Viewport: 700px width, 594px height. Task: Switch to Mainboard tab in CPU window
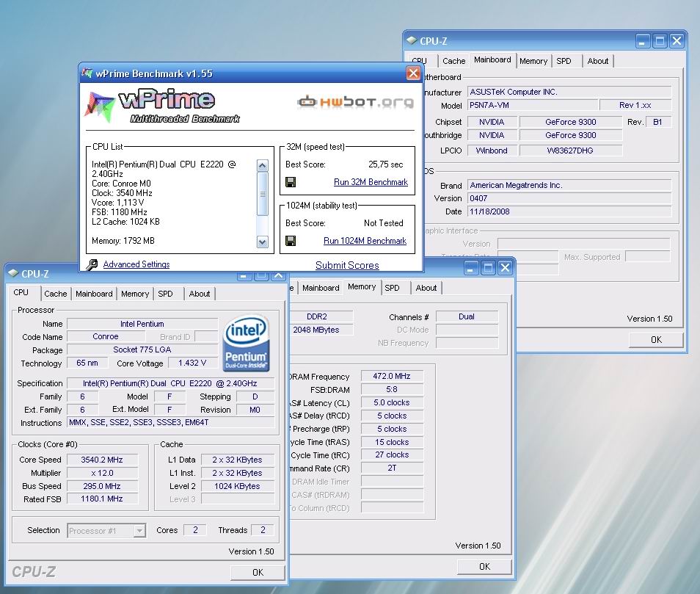click(94, 294)
